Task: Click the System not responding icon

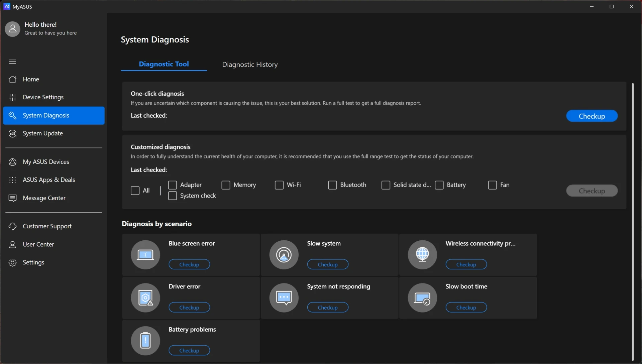Action: pos(284,297)
